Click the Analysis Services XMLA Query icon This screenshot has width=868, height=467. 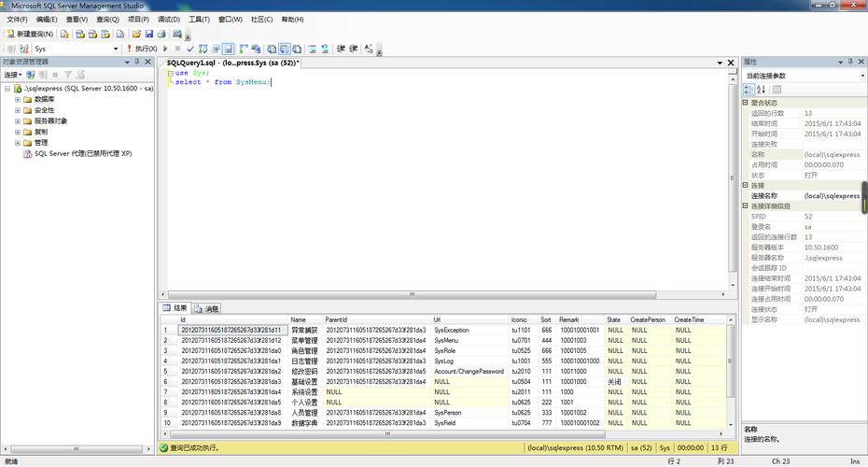pyautogui.click(x=105, y=34)
